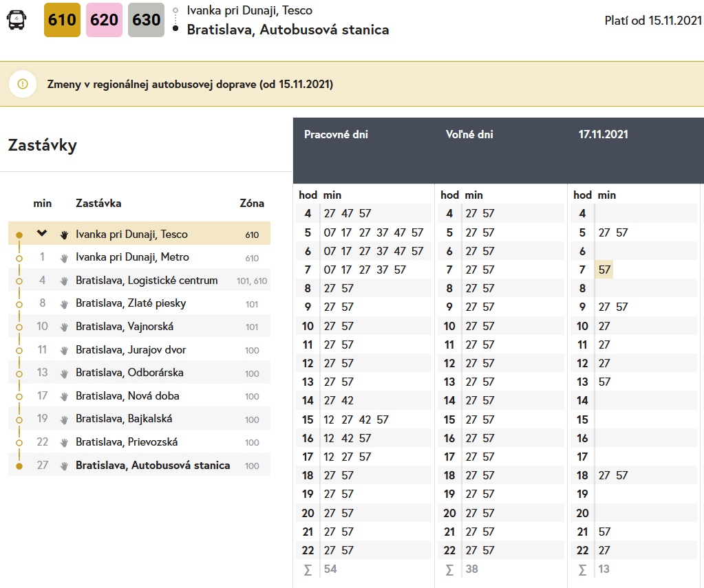The height and width of the screenshot is (588, 704).
Task: Open the 17.11.2021 timetable column
Action: click(x=603, y=135)
